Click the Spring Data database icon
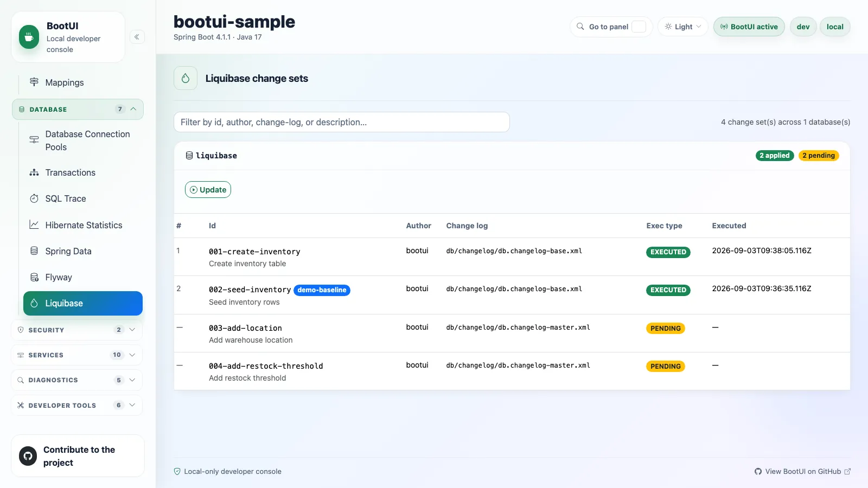 34,251
